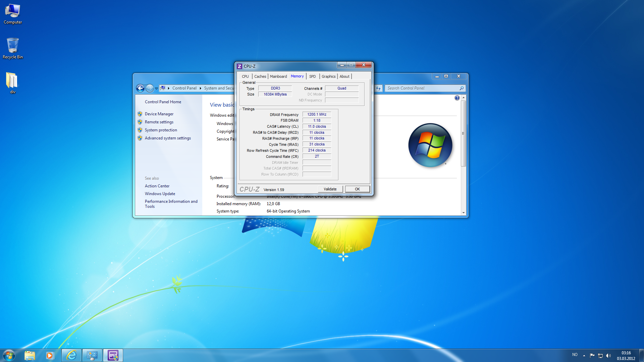Open Windows Explorer from the taskbar

30,355
